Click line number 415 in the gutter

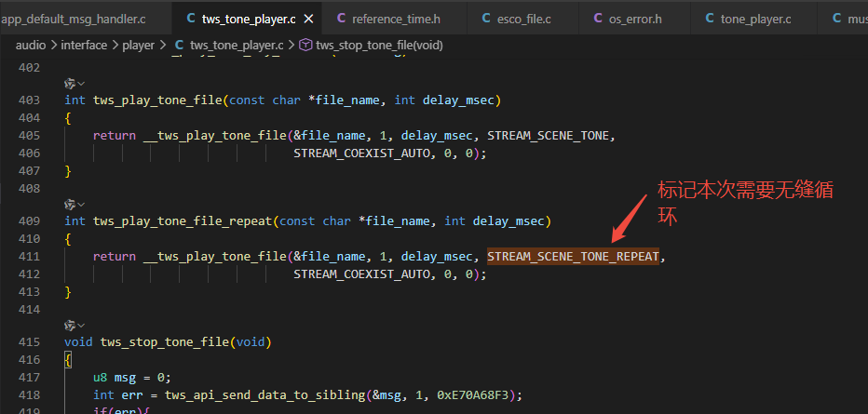tap(29, 342)
